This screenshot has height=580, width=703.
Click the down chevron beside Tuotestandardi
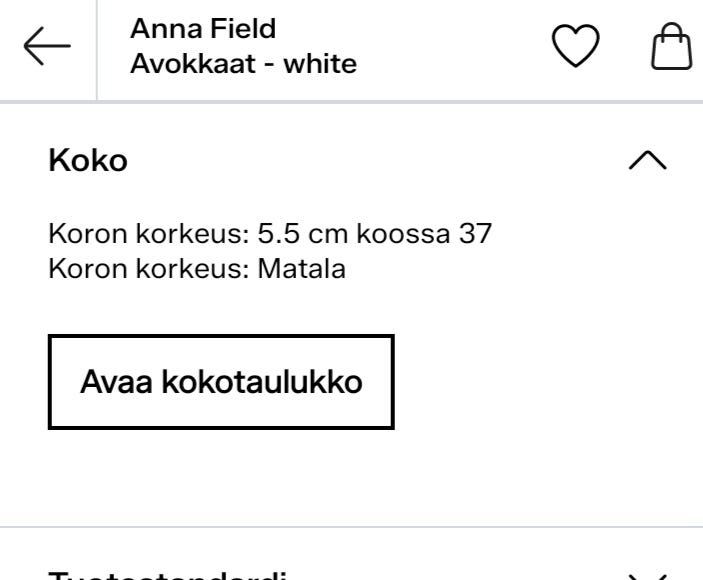pos(648,576)
